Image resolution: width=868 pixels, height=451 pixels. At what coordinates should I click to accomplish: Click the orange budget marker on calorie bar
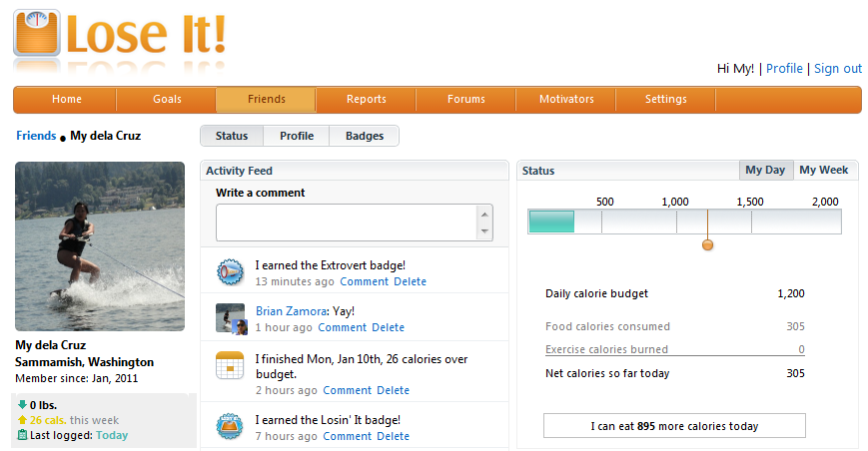(x=707, y=244)
